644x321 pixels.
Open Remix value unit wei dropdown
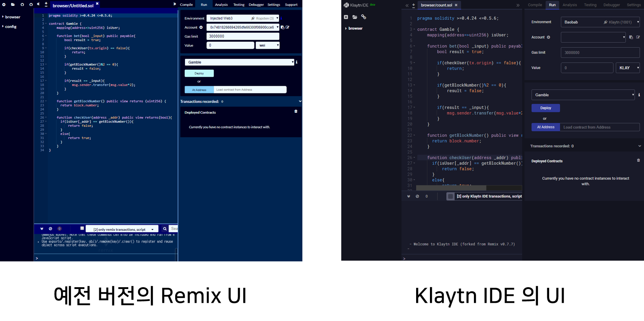click(x=267, y=45)
